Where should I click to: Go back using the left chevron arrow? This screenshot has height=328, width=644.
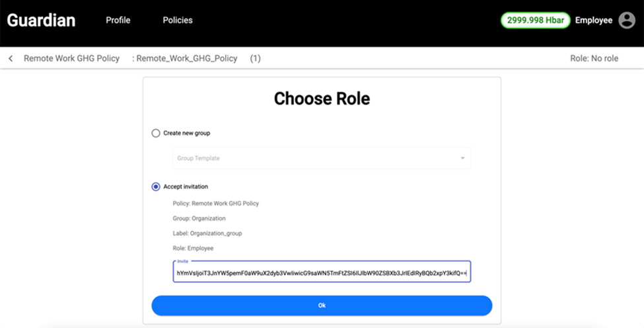click(x=11, y=59)
